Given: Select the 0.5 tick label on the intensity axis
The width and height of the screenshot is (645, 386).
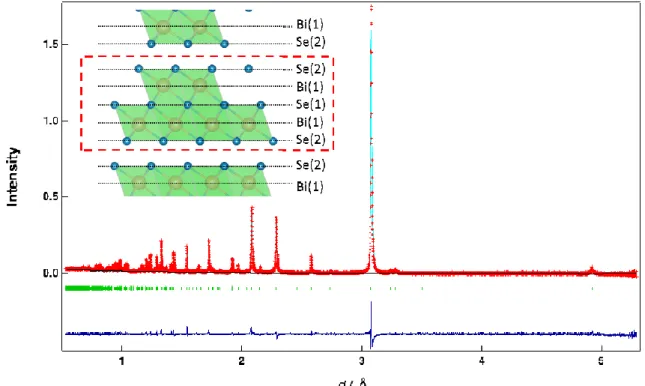Looking at the screenshot, I should [50, 197].
